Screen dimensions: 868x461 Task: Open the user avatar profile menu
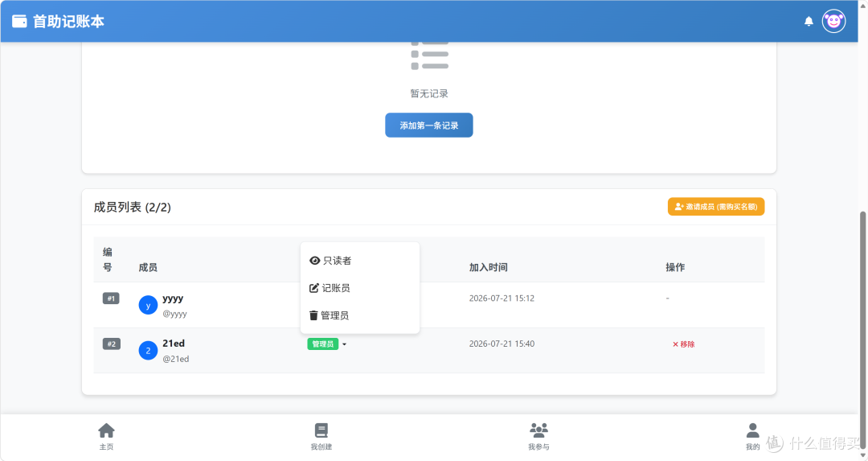pyautogui.click(x=833, y=22)
